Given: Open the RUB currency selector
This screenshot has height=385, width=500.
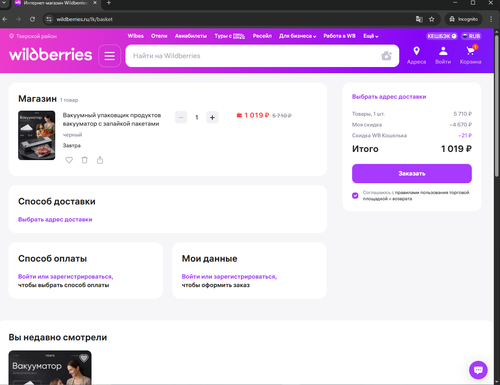Looking at the screenshot, I should (x=471, y=36).
